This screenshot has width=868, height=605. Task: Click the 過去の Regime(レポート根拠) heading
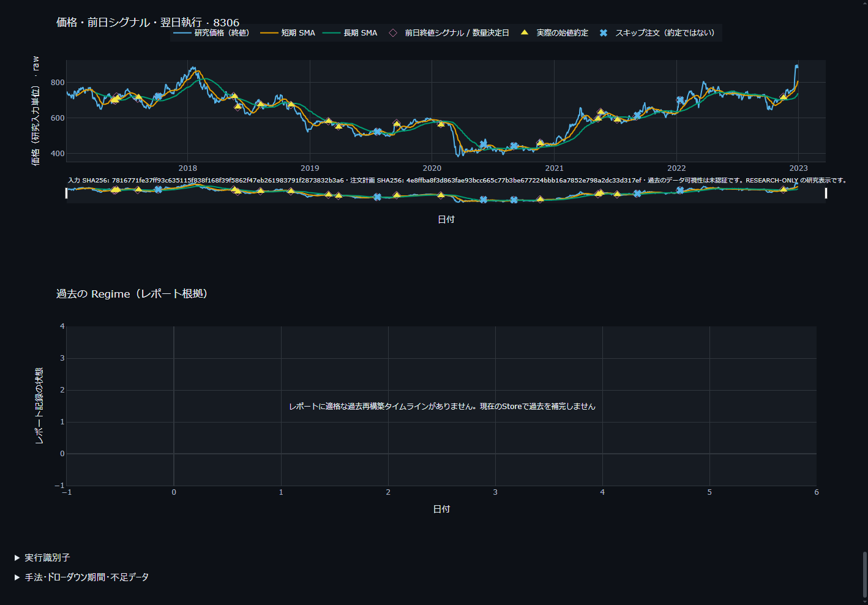[132, 294]
